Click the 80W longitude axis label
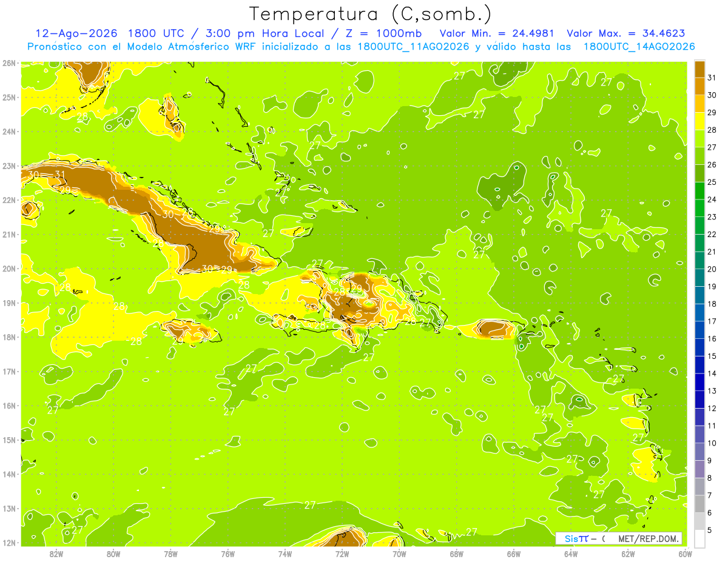 click(113, 554)
